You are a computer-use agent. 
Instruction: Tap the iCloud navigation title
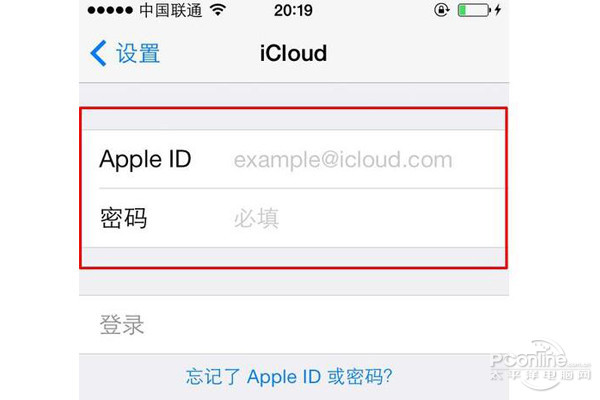[293, 53]
